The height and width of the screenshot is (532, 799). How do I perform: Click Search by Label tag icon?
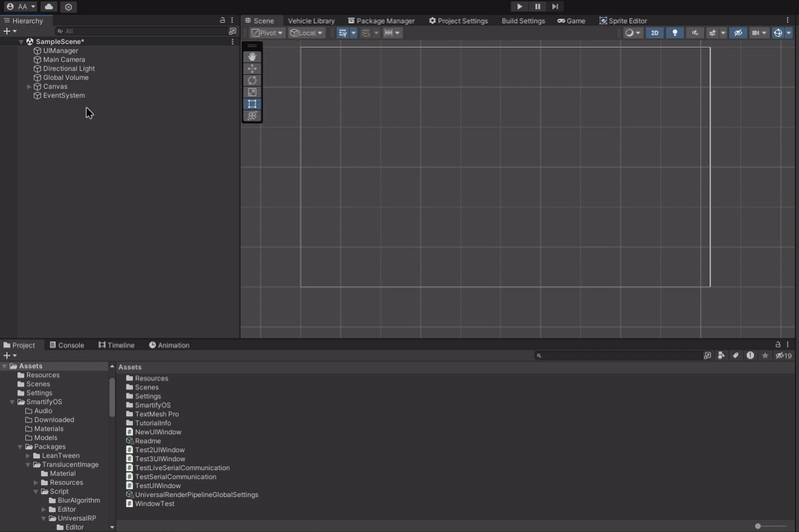tap(736, 355)
